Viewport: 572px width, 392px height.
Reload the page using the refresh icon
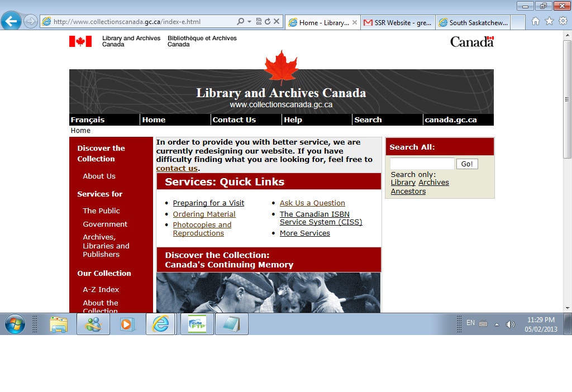point(267,21)
